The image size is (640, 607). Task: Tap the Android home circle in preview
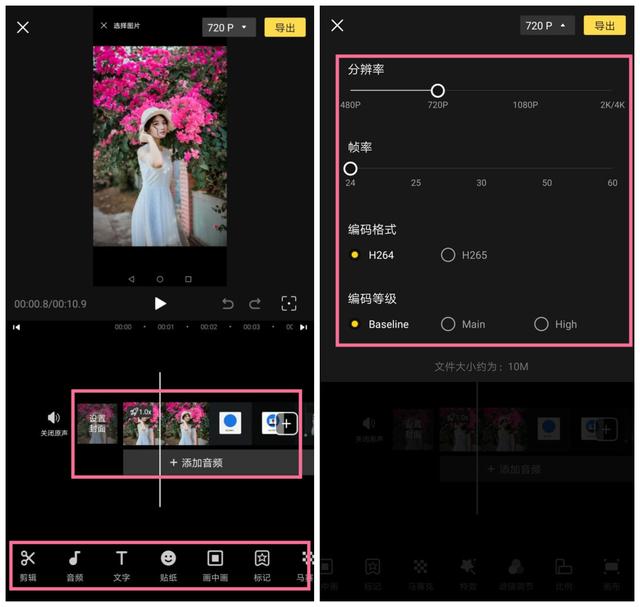[160, 279]
